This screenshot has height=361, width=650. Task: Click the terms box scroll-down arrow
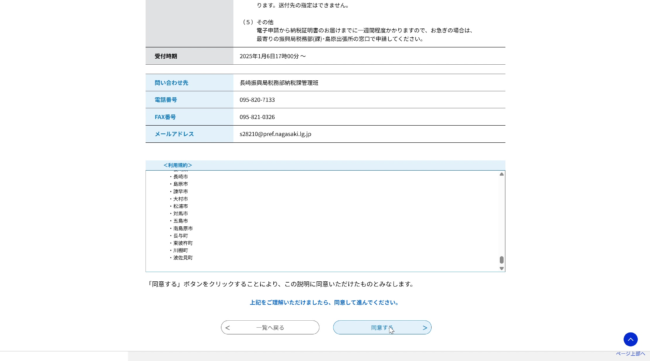pyautogui.click(x=502, y=269)
